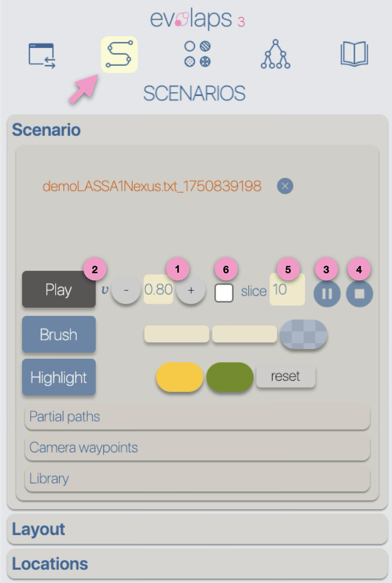Open the phylogenetic tree icon panel
Viewport: 392px width, 583px height.
tap(275, 54)
